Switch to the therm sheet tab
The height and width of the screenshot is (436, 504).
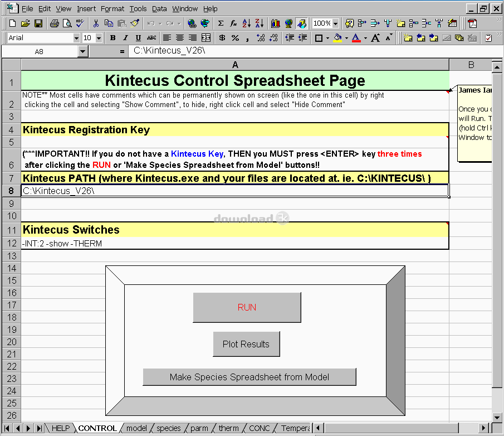click(228, 428)
